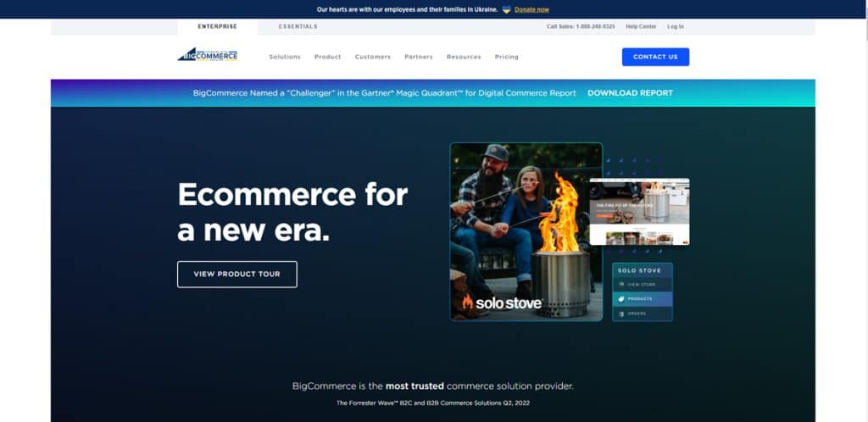Open the Resources menu
This screenshot has height=422, width=868.
(x=464, y=57)
